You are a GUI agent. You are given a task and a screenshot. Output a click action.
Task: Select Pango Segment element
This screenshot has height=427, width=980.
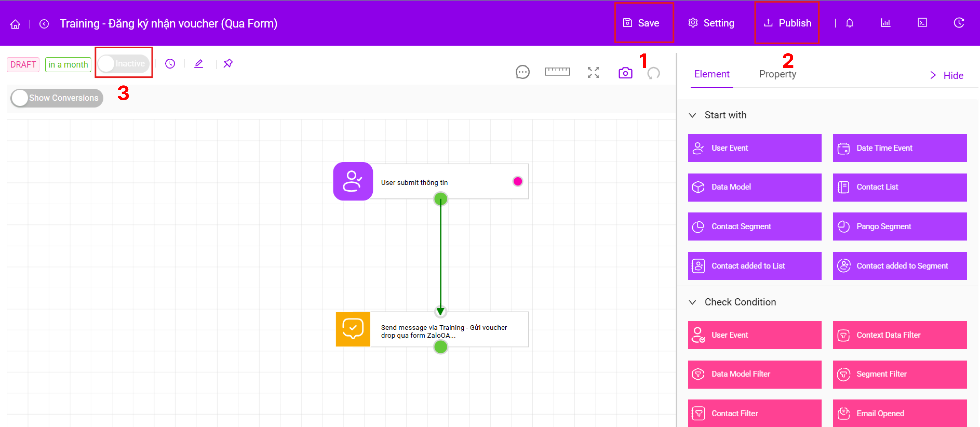[900, 226]
